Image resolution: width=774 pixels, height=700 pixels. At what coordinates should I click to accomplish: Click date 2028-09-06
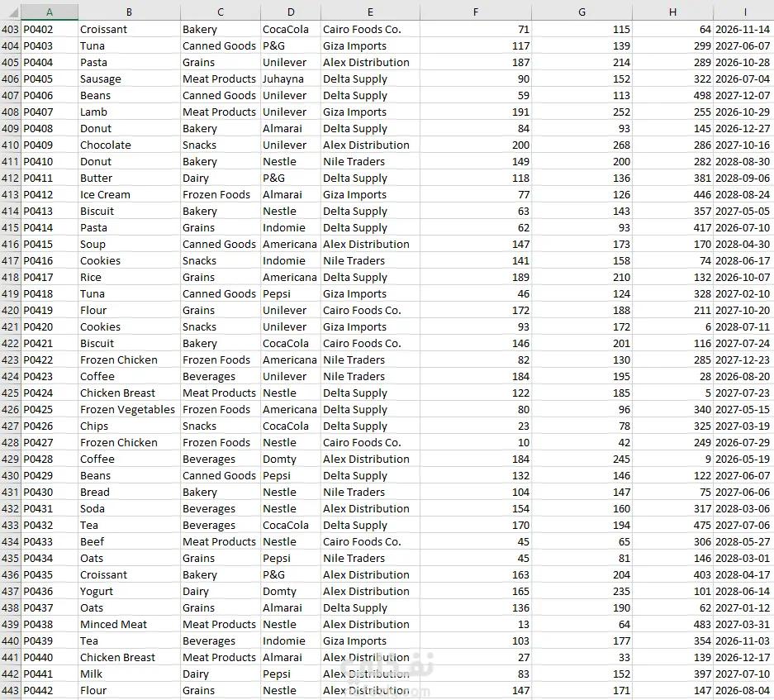coord(744,178)
